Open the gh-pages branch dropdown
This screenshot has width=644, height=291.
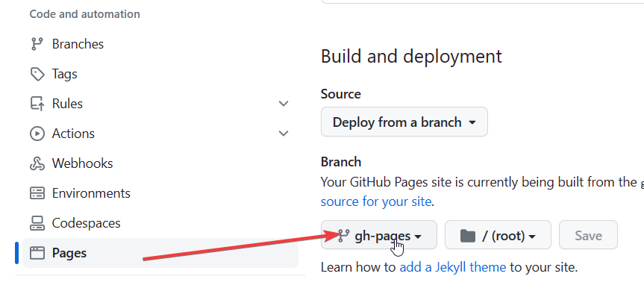378,235
